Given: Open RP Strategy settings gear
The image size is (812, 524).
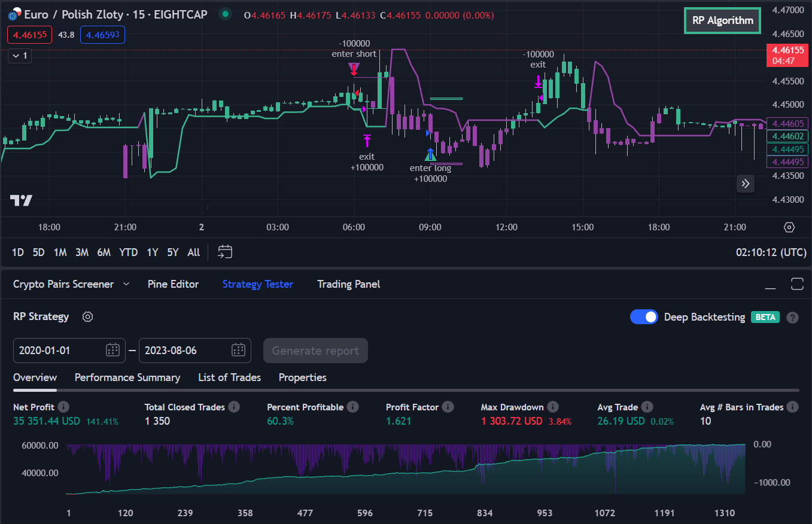Looking at the screenshot, I should [87, 317].
